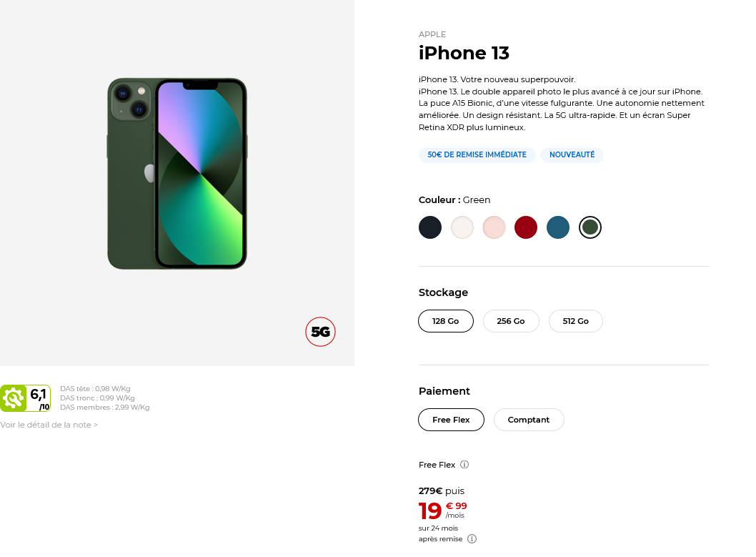The width and height of the screenshot is (756, 557).
Task: Click the info icon beside après remise
Action: pyautogui.click(x=472, y=539)
